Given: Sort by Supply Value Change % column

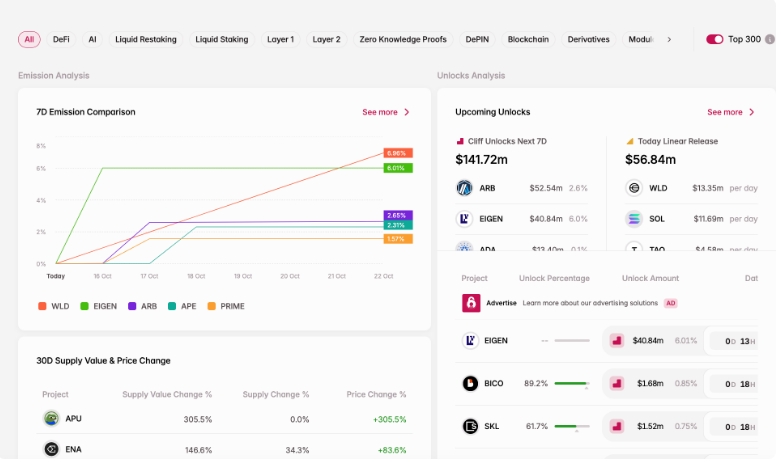Looking at the screenshot, I should tap(167, 394).
